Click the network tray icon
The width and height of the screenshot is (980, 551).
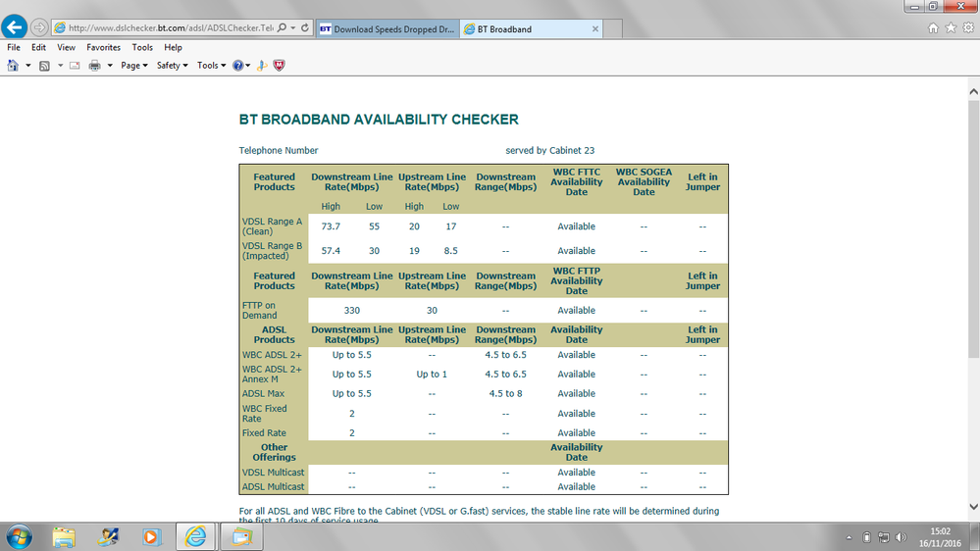pyautogui.click(x=883, y=537)
